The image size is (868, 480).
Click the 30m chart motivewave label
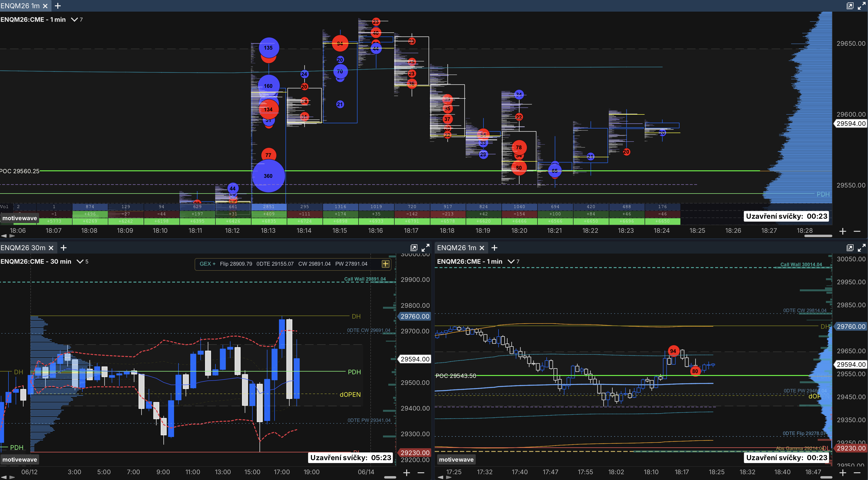20,459
